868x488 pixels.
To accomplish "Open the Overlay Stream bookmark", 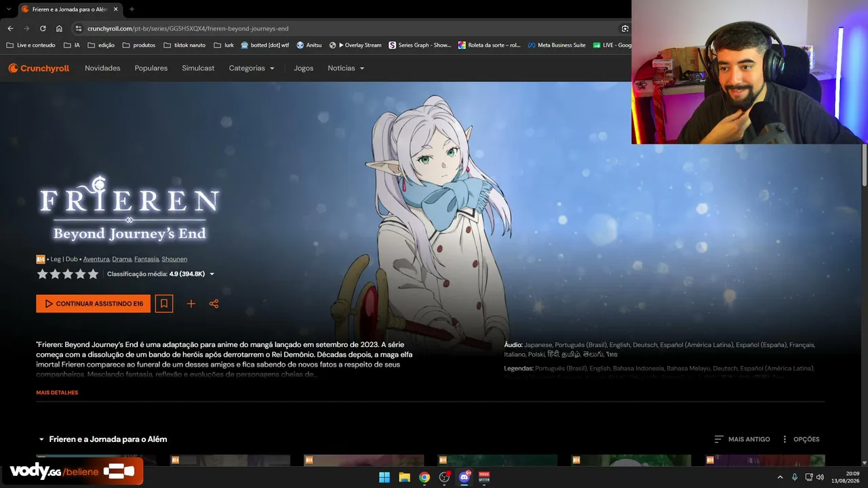I will 355,45.
